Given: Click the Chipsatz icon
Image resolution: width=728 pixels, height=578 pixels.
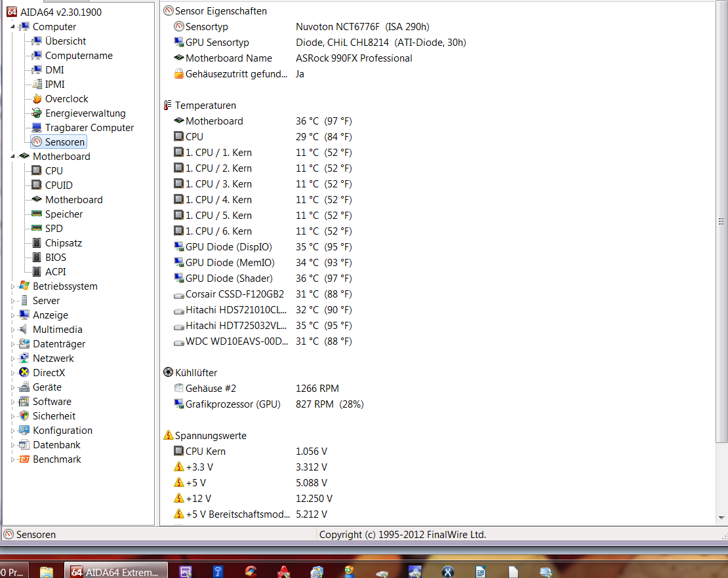Looking at the screenshot, I should click(37, 242).
